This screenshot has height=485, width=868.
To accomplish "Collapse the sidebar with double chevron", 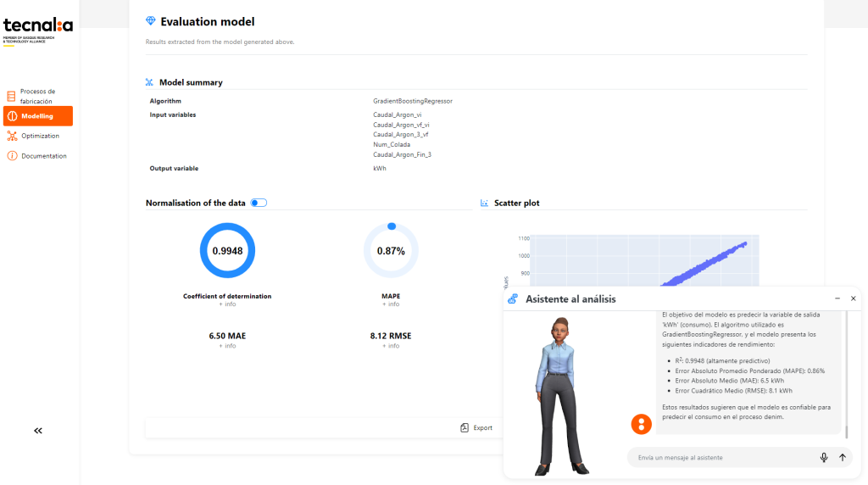I will point(37,431).
